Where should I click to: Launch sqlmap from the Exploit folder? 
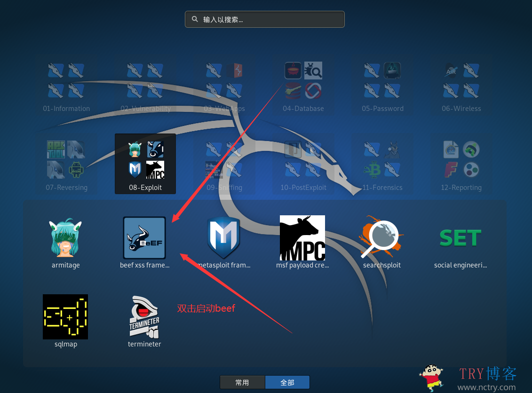[x=65, y=317]
